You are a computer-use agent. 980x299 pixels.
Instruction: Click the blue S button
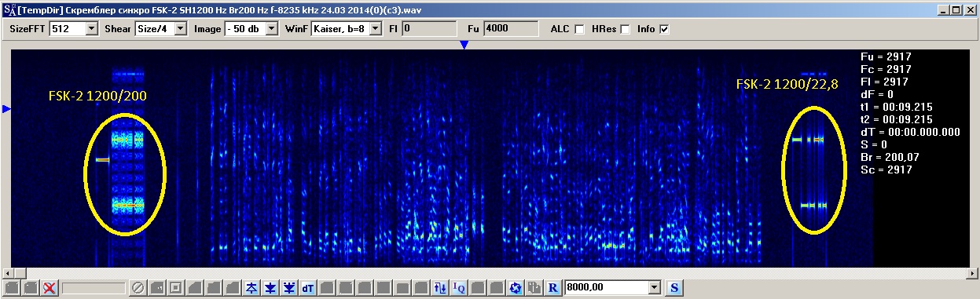[x=674, y=287]
